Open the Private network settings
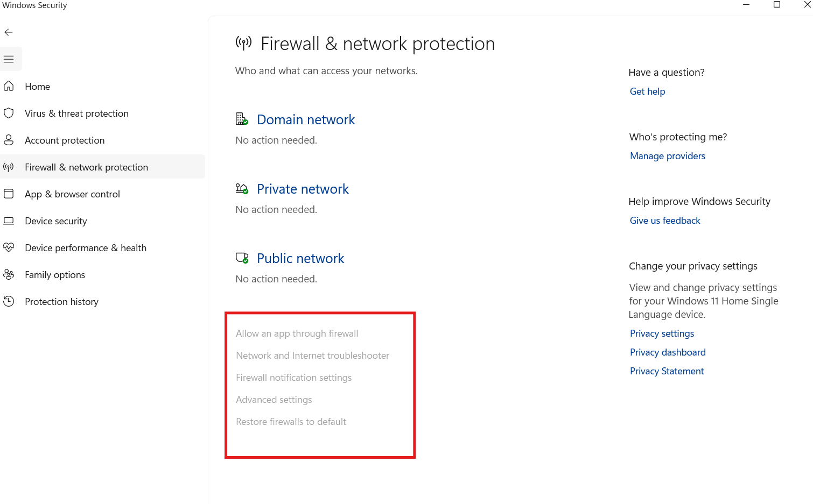The image size is (813, 504). tap(303, 189)
